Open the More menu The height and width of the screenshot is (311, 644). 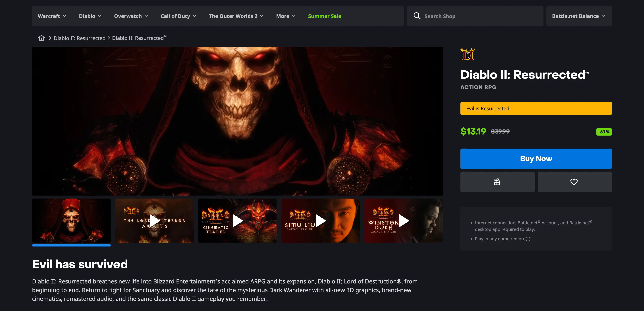point(286,16)
